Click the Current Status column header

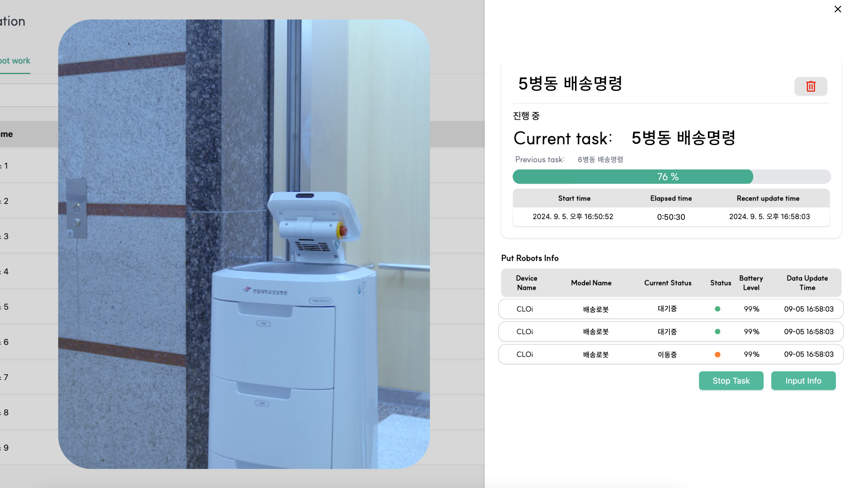tap(668, 283)
